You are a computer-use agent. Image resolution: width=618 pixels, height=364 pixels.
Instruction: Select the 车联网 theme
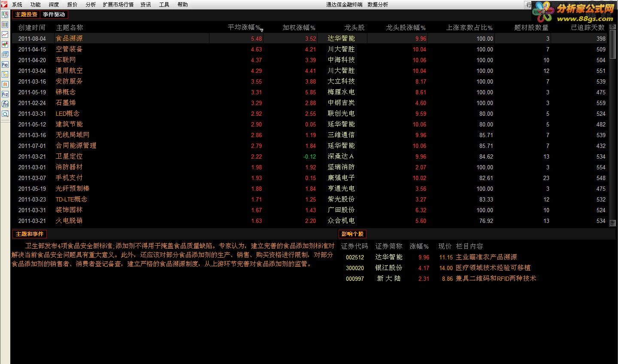[x=66, y=60]
